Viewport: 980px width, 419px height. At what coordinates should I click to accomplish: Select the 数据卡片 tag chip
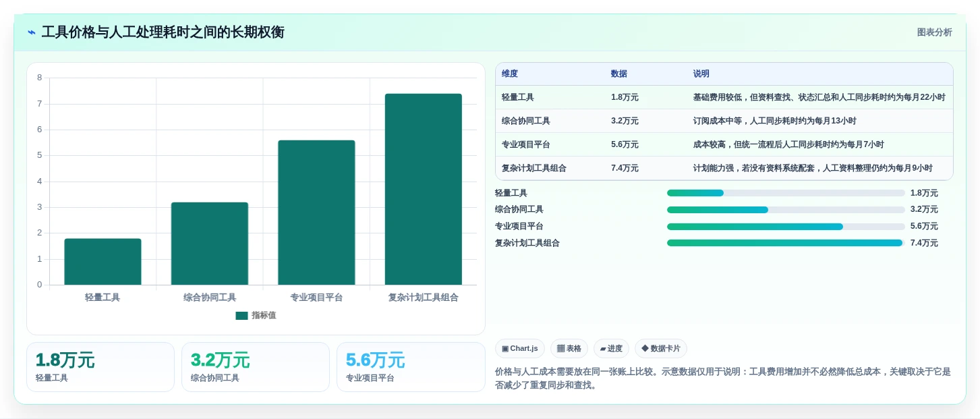point(661,349)
